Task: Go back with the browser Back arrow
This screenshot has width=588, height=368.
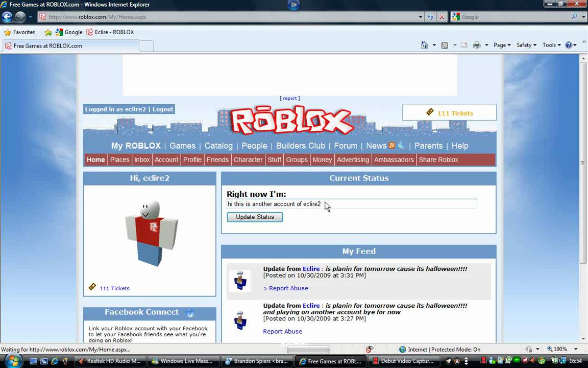Action: coord(7,17)
